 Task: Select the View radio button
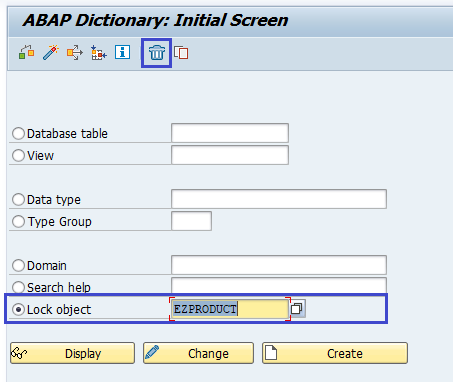pos(18,156)
